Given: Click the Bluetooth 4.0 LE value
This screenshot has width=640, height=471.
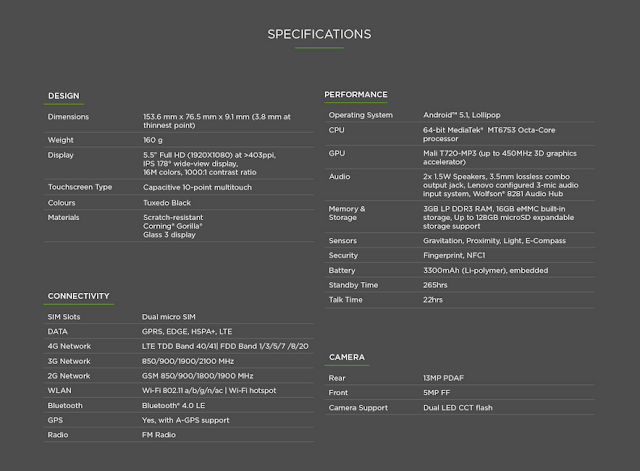Looking at the screenshot, I should 173,405.
